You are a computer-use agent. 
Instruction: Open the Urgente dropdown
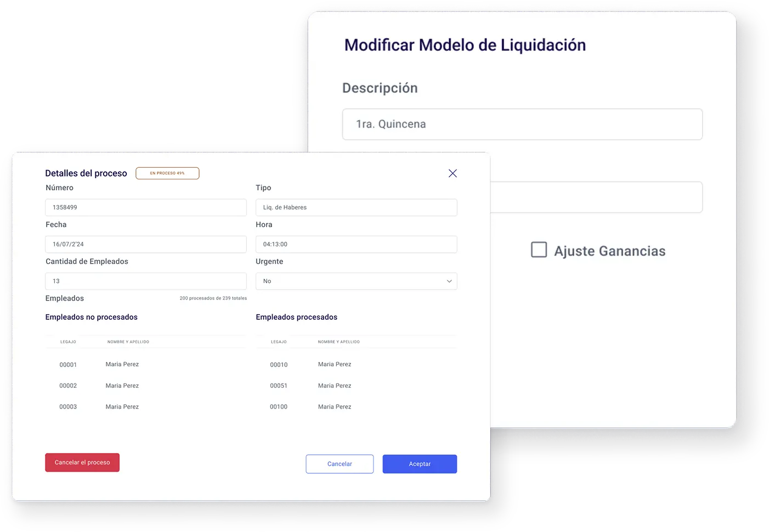pyautogui.click(x=356, y=281)
